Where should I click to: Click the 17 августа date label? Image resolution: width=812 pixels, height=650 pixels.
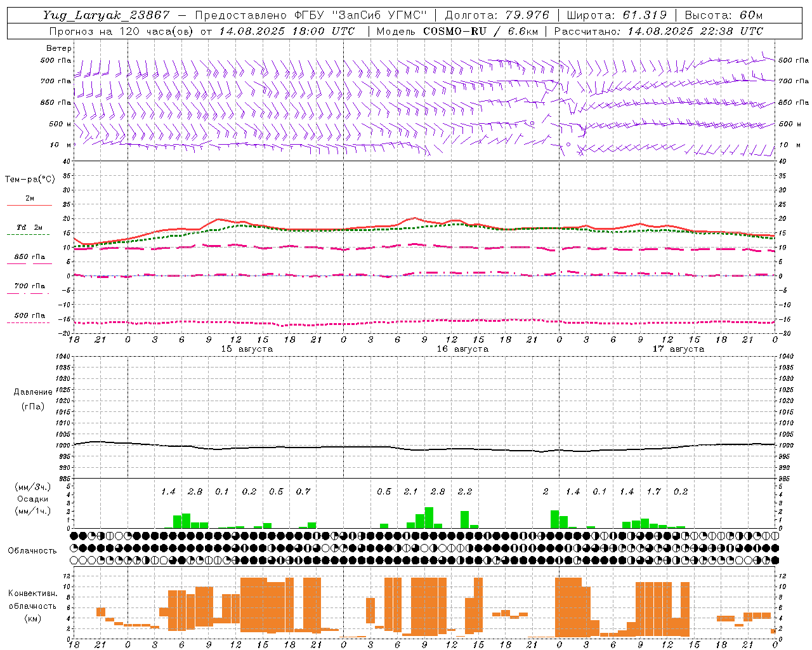pyautogui.click(x=678, y=349)
